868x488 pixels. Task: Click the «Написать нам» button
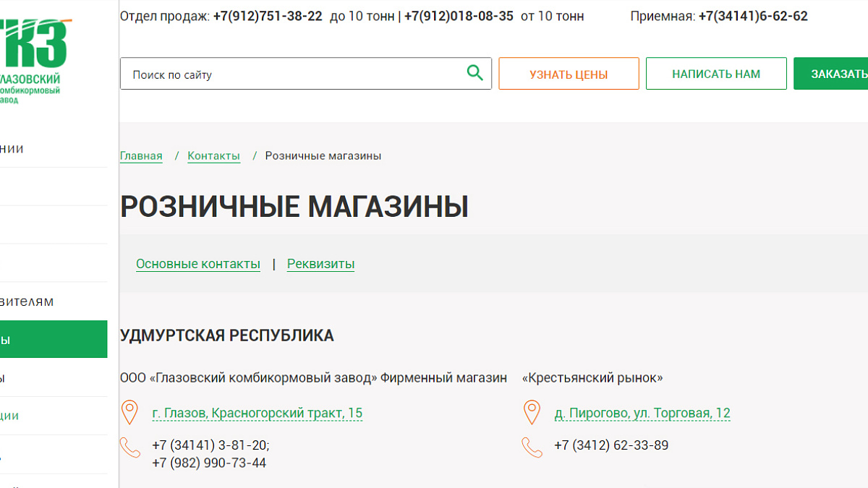click(716, 74)
